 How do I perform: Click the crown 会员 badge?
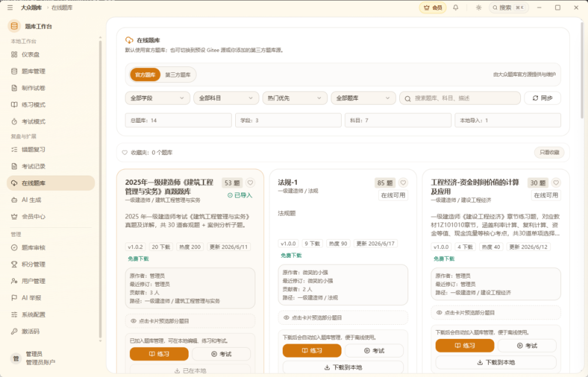coord(433,8)
